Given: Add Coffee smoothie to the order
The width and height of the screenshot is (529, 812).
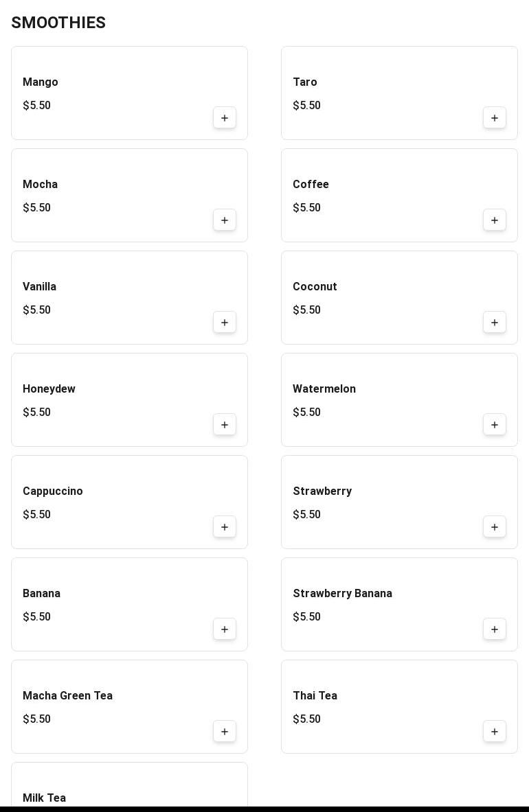Looking at the screenshot, I should [x=495, y=220].
